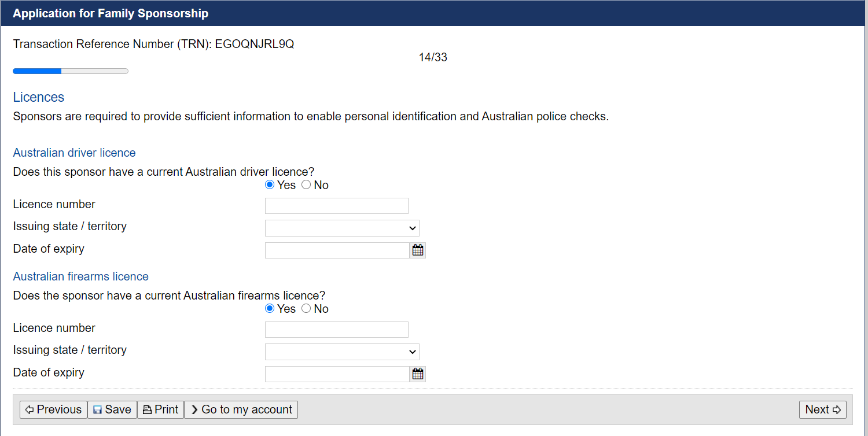
Task: Focus the firearms licence expiry date field
Action: [337, 374]
